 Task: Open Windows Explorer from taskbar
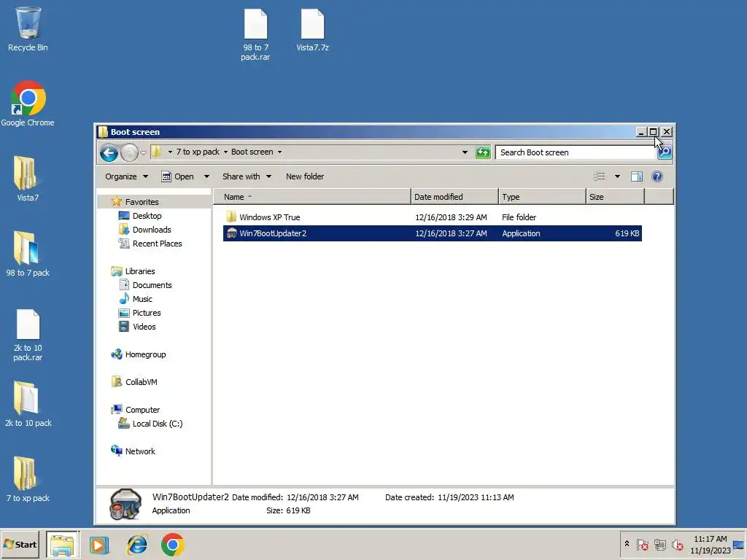[63, 545]
